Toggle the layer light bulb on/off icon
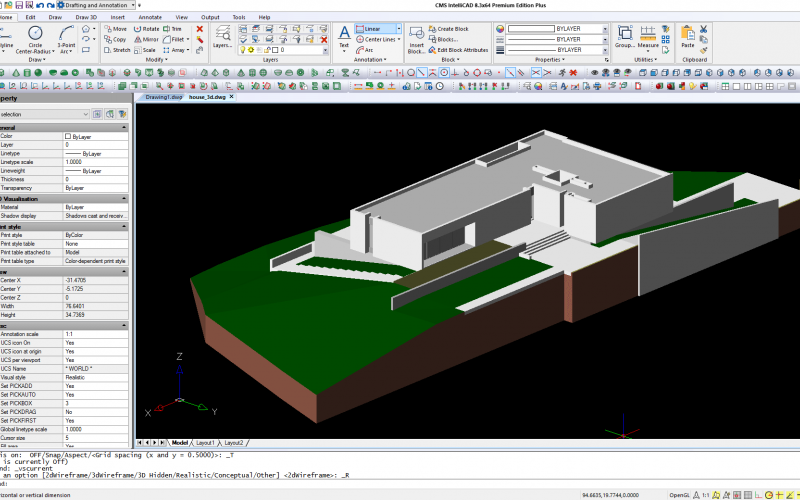 click(243, 50)
